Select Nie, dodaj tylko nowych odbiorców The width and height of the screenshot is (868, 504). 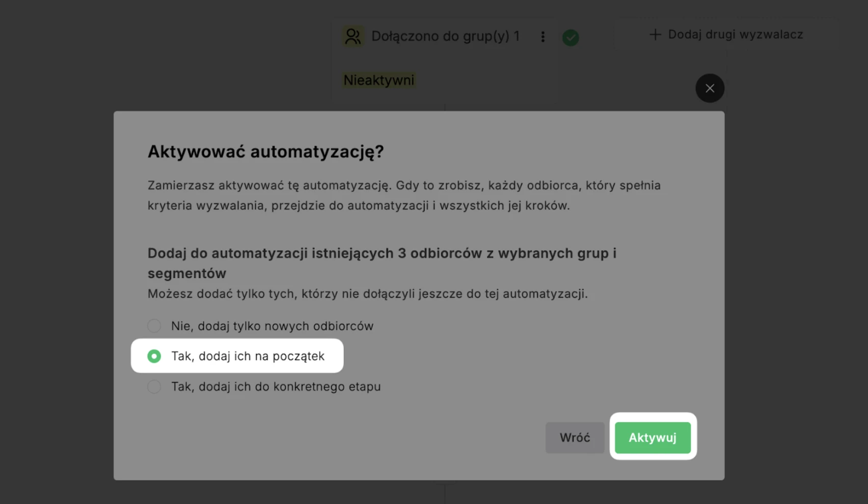pos(154,325)
